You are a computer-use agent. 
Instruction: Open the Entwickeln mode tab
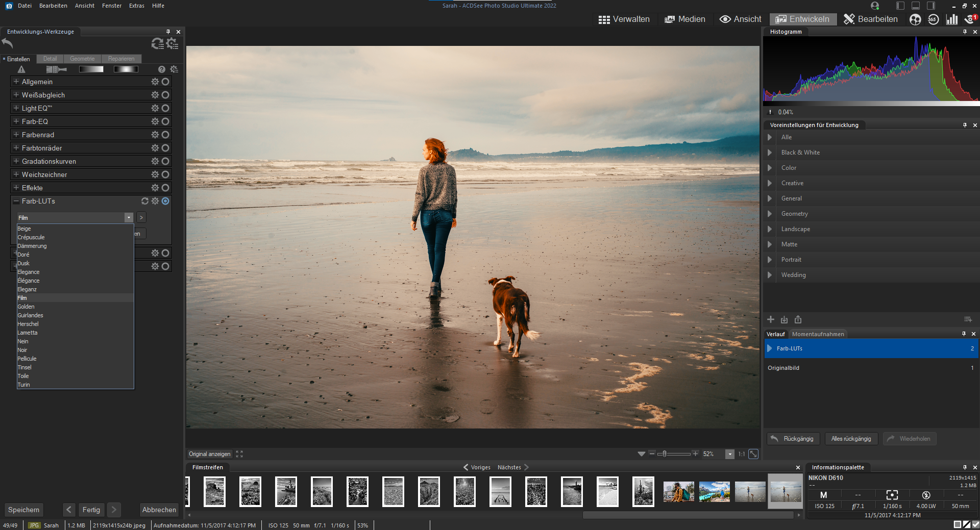click(803, 19)
